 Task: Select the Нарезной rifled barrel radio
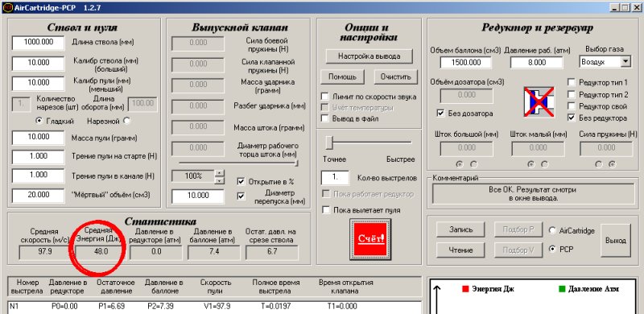point(126,121)
